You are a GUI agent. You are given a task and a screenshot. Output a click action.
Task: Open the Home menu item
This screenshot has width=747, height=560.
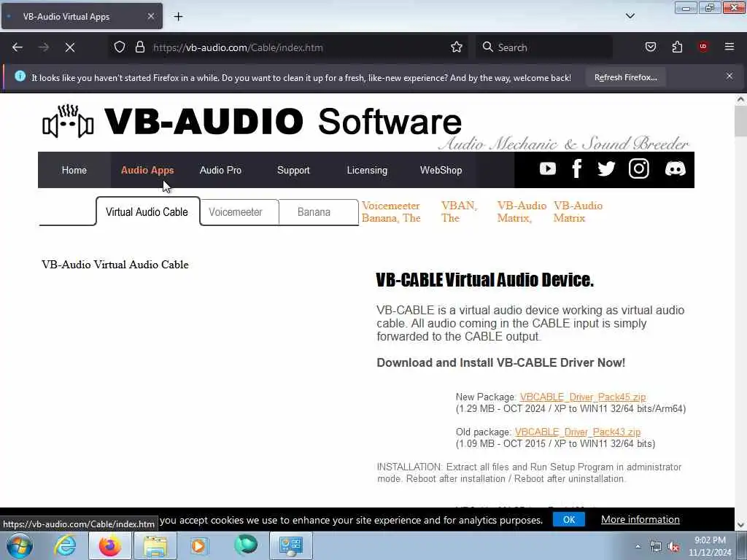point(74,170)
